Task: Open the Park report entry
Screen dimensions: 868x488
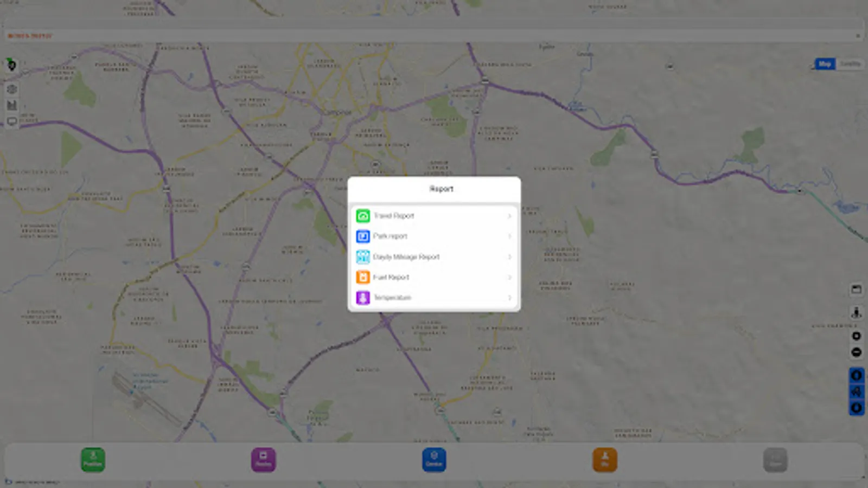Action: pos(434,236)
